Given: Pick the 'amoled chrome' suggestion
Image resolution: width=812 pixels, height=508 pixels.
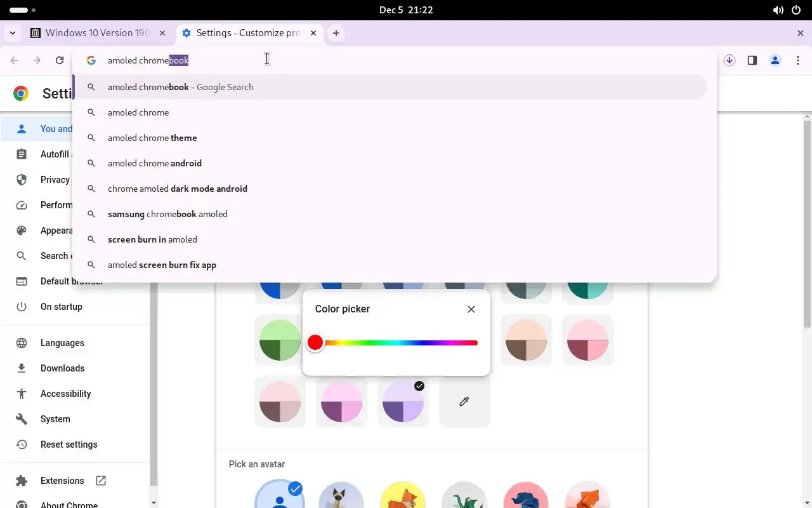Looking at the screenshot, I should pyautogui.click(x=390, y=112).
